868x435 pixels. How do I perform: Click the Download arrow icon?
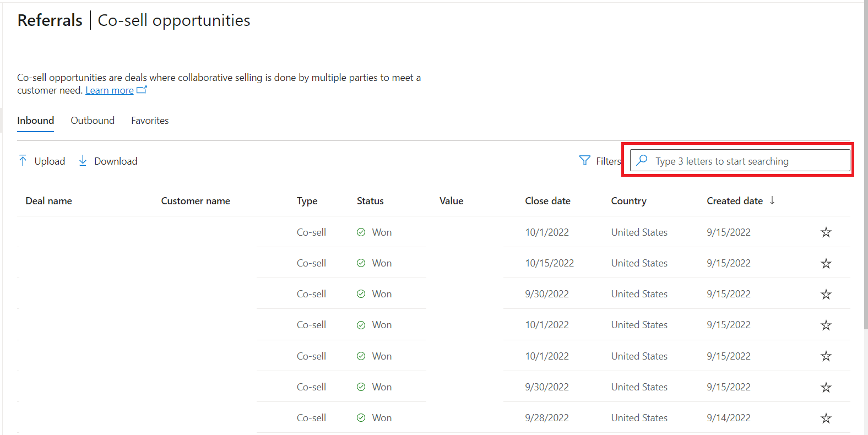tap(83, 160)
